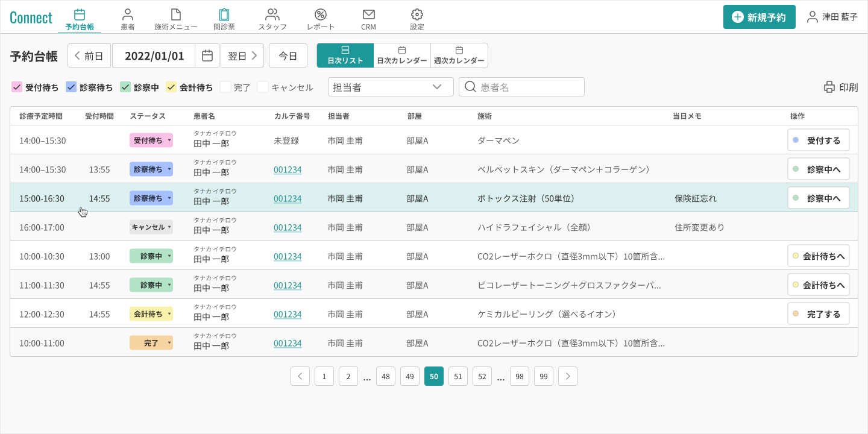868x434 pixels.
Task: Enable the キャンセル filter checkbox
Action: click(x=263, y=87)
